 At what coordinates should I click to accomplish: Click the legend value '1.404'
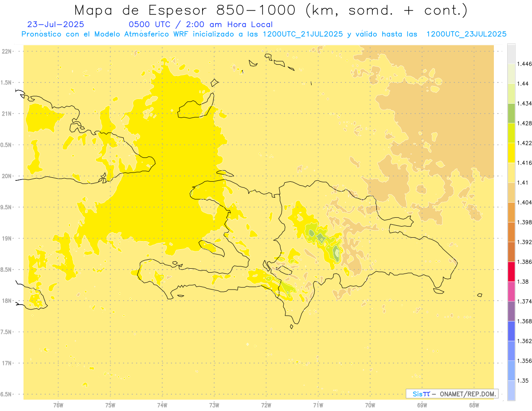tap(524, 202)
